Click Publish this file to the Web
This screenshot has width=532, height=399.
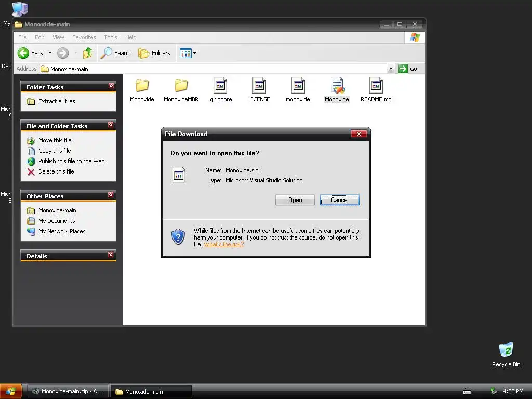(x=66, y=161)
